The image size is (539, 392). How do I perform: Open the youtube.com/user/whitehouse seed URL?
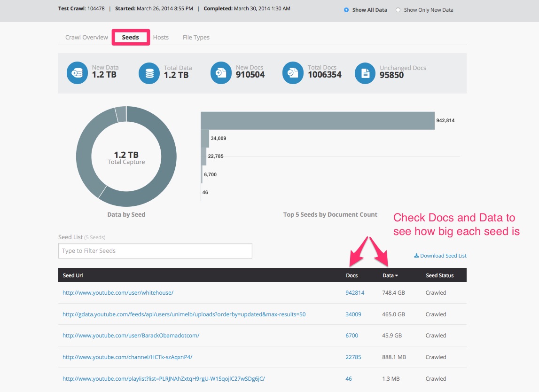(x=118, y=292)
